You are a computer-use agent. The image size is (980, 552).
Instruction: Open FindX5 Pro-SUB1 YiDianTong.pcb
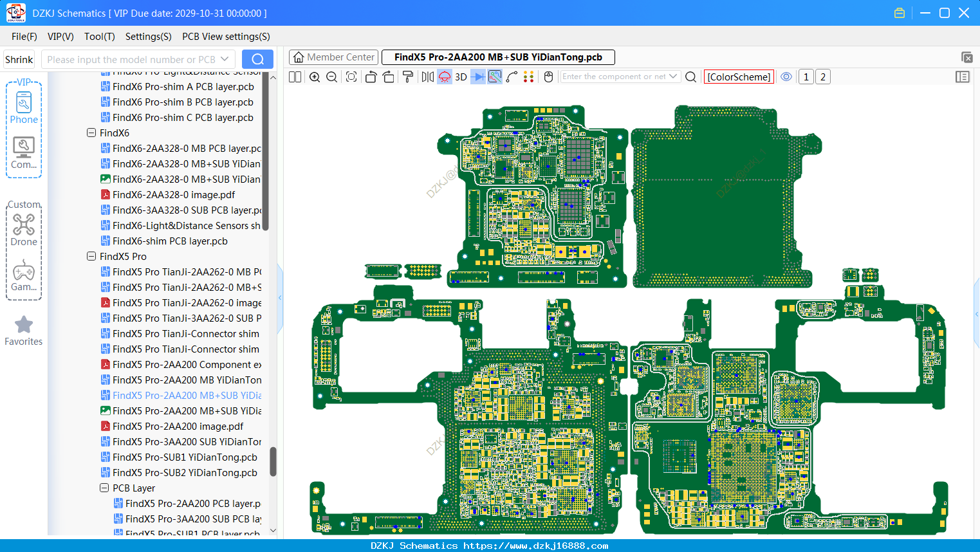click(x=185, y=457)
